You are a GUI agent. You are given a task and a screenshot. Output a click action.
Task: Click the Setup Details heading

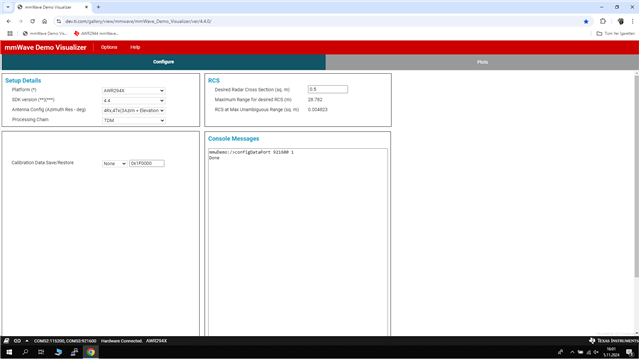[x=23, y=80]
